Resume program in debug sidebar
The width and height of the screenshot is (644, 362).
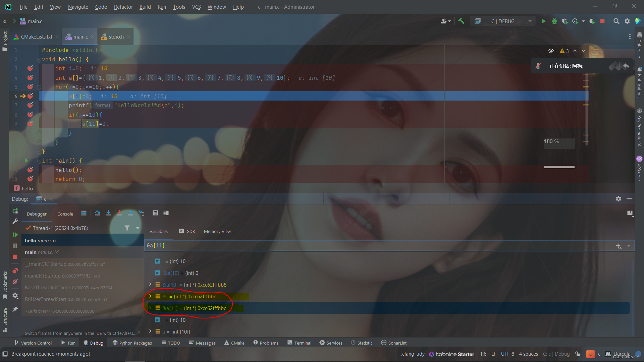(x=15, y=235)
